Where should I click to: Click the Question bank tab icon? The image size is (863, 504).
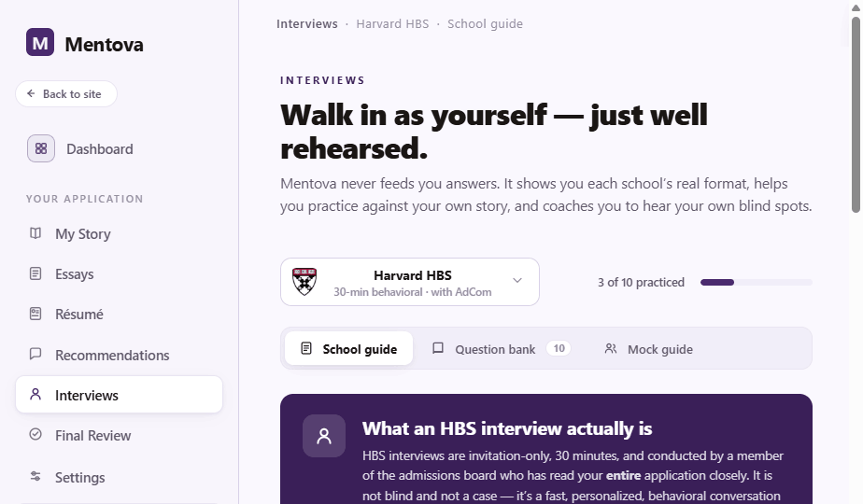click(x=438, y=348)
